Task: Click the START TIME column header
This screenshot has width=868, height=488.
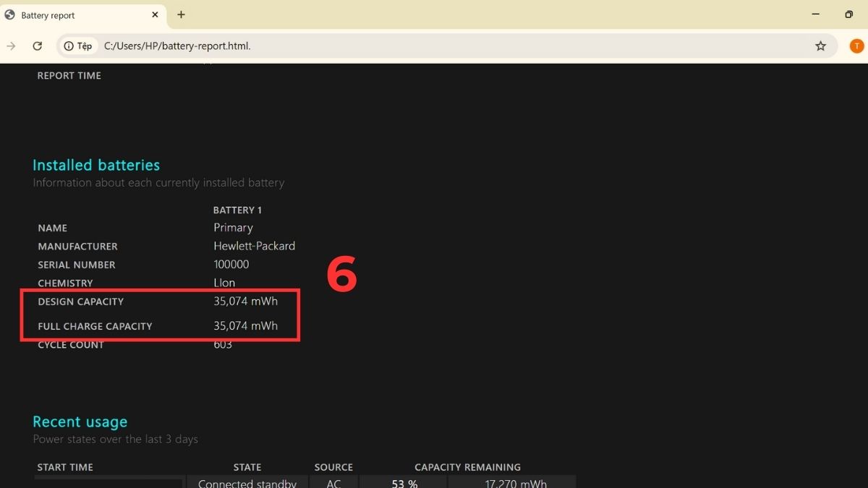Action: pos(65,467)
